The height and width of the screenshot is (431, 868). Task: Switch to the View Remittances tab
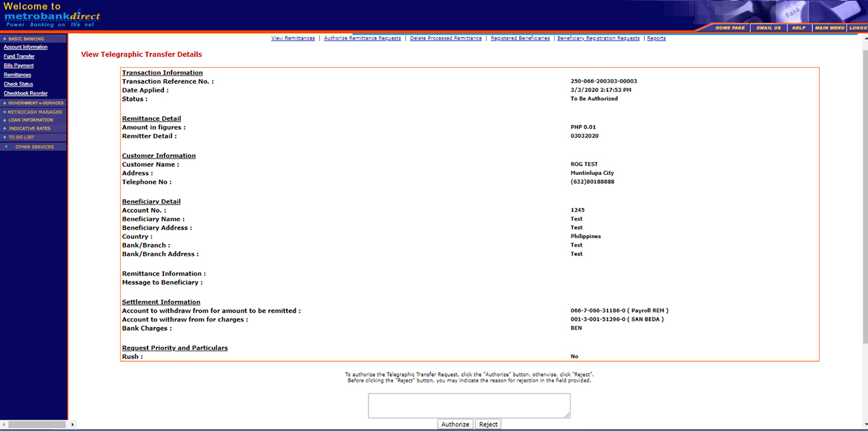coord(292,38)
